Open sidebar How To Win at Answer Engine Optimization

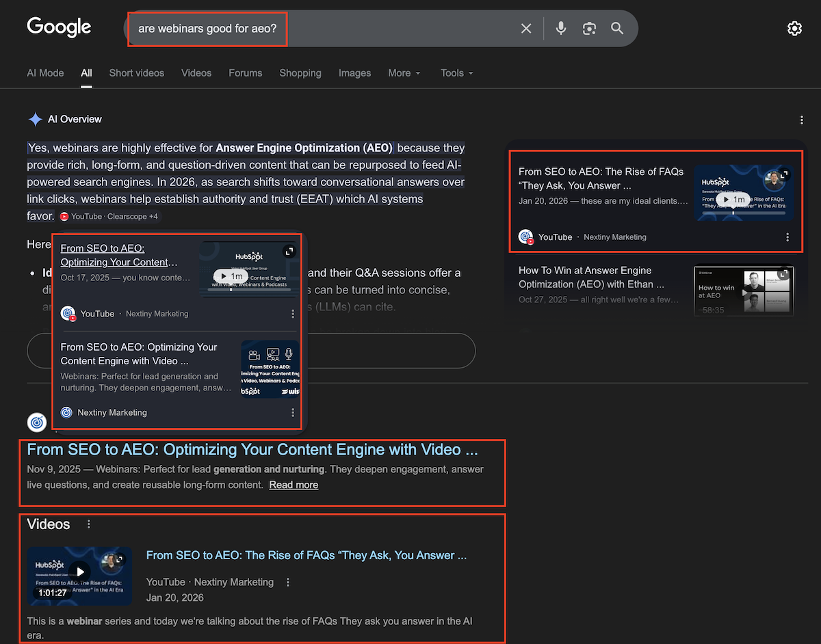click(591, 277)
